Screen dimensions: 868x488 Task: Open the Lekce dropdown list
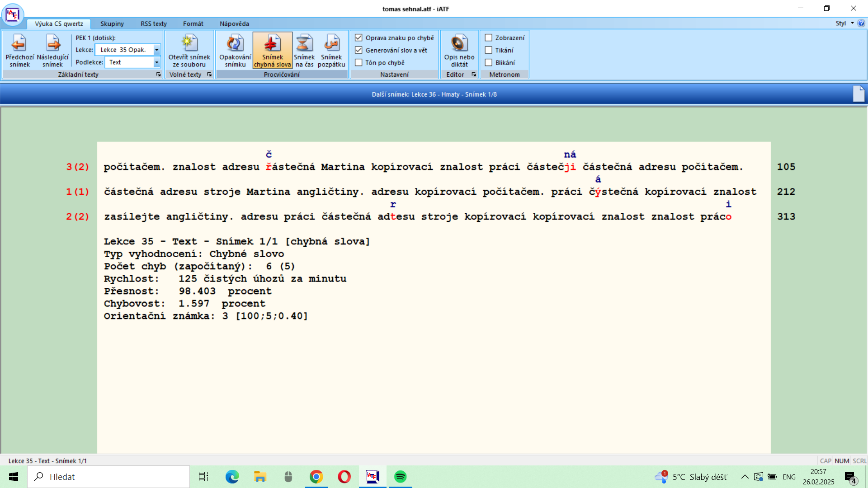(x=156, y=50)
